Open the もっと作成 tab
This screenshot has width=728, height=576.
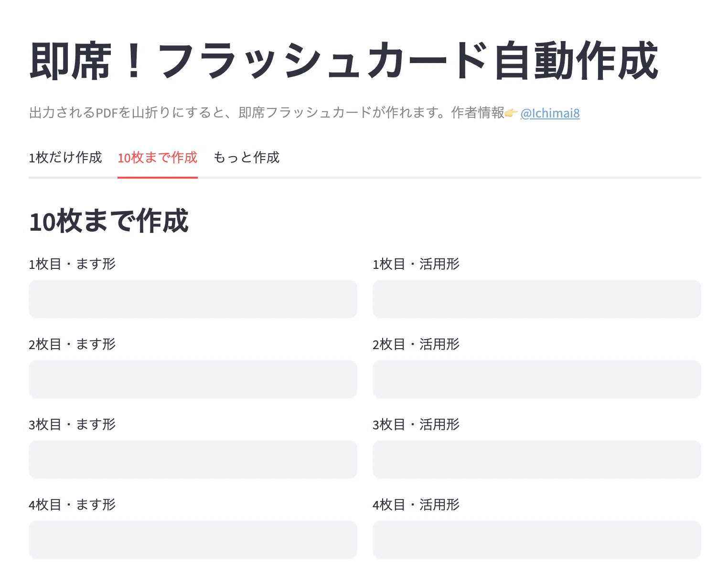[x=246, y=158]
